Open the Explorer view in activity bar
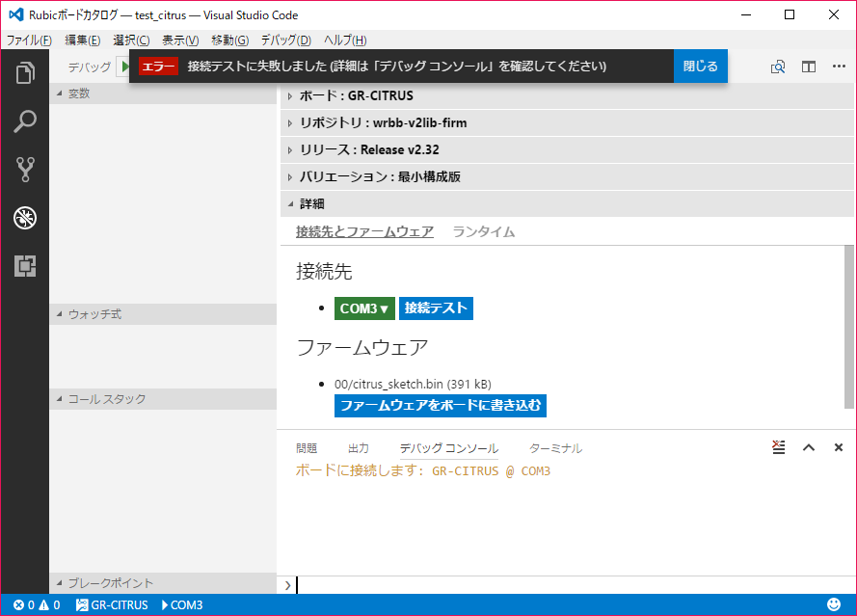Screen dimensions: 857x616 click(x=25, y=72)
